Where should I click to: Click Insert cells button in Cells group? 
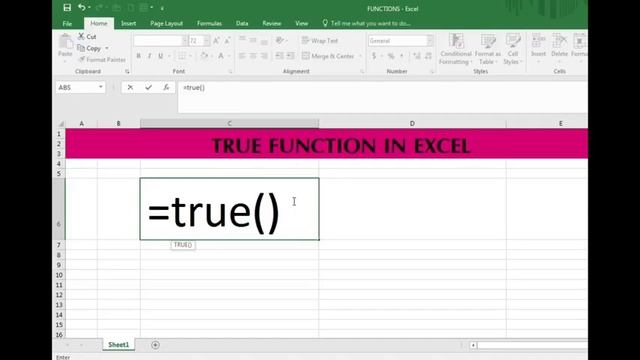pos(538,49)
